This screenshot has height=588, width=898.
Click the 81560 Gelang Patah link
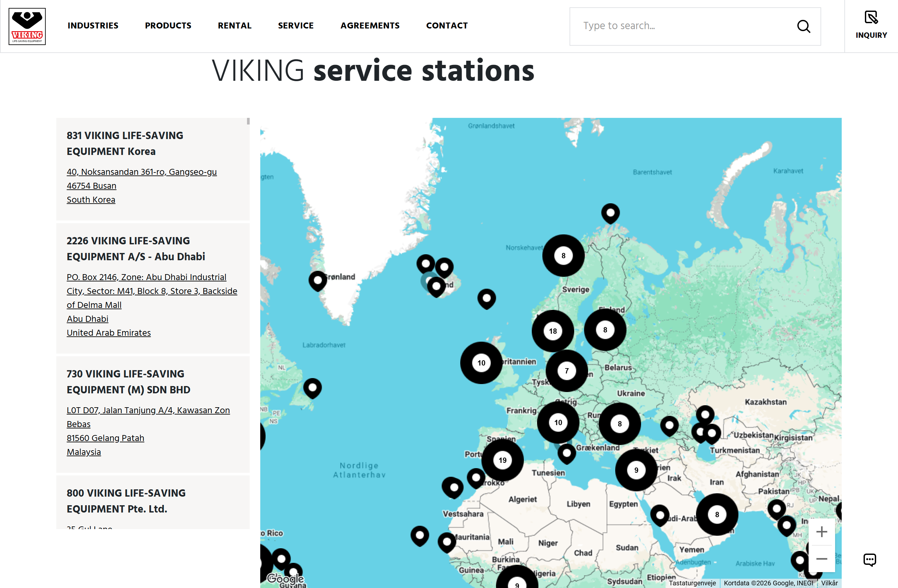[105, 438]
